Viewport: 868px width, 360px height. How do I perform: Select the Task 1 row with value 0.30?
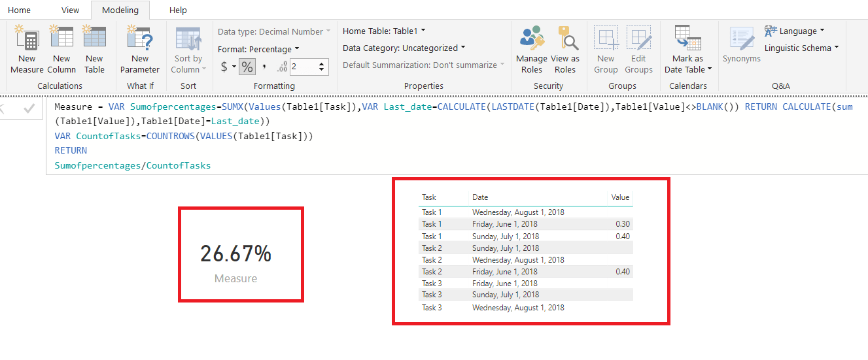526,224
